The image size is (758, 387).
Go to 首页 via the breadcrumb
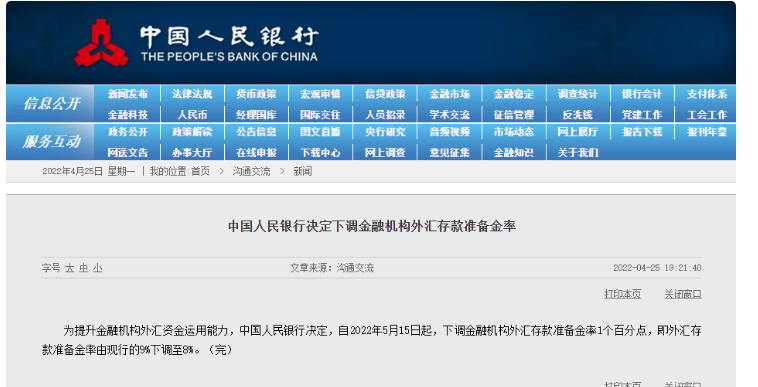tap(201, 172)
